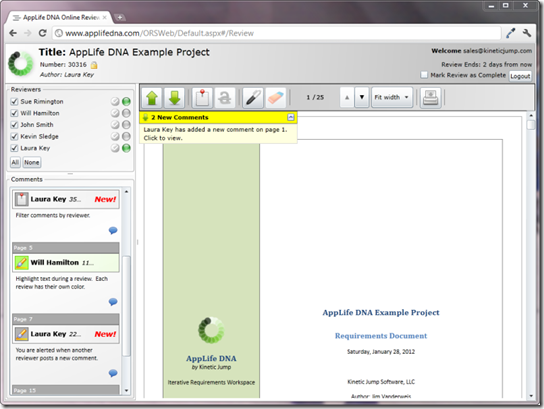
Task: Click comments list scroll down arrow
Action: (x=126, y=390)
